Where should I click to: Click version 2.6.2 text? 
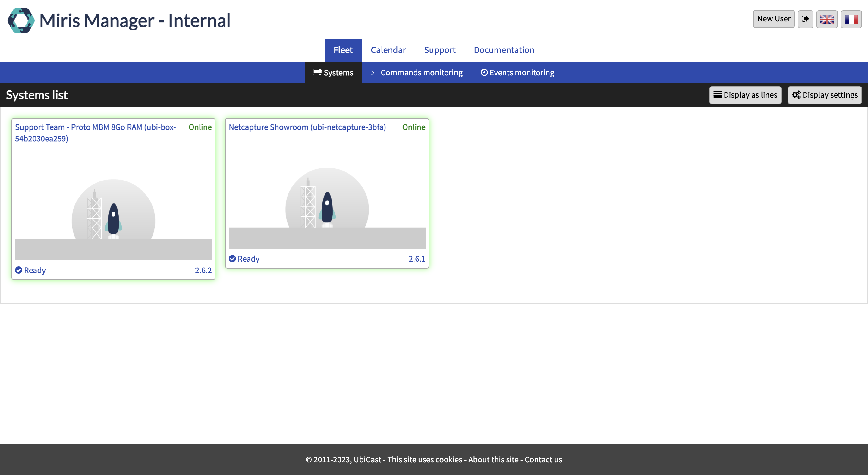click(x=203, y=271)
